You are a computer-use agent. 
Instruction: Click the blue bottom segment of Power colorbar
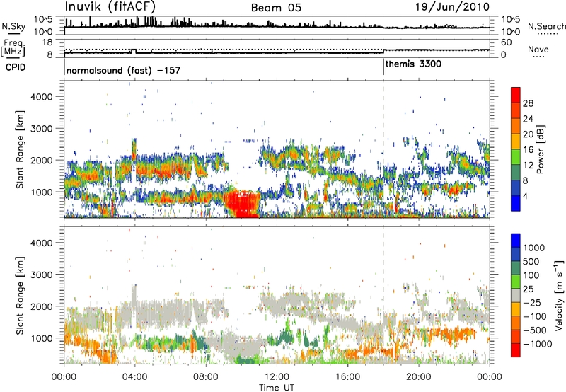coord(516,203)
